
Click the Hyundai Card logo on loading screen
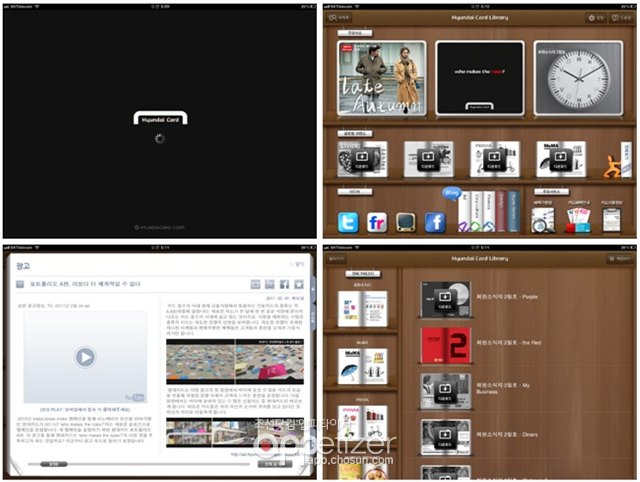(x=160, y=118)
